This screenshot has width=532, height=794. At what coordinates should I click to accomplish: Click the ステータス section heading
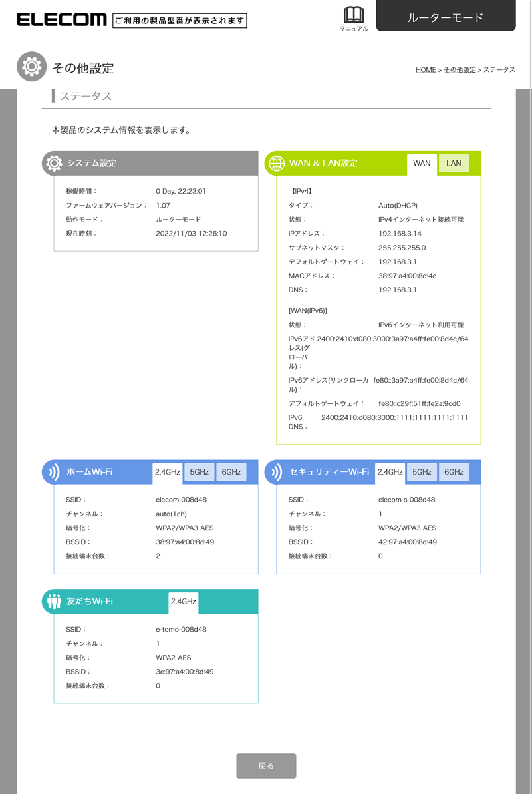click(x=86, y=97)
